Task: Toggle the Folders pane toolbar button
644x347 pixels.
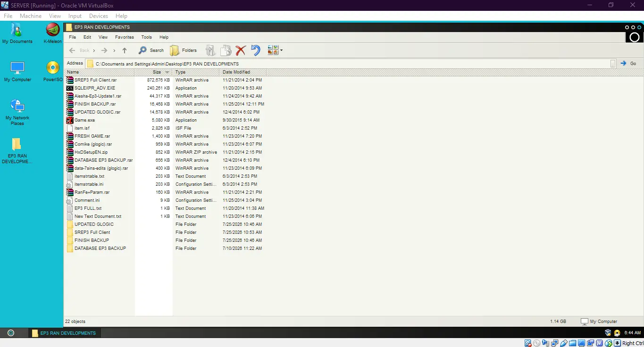Action: [184, 50]
